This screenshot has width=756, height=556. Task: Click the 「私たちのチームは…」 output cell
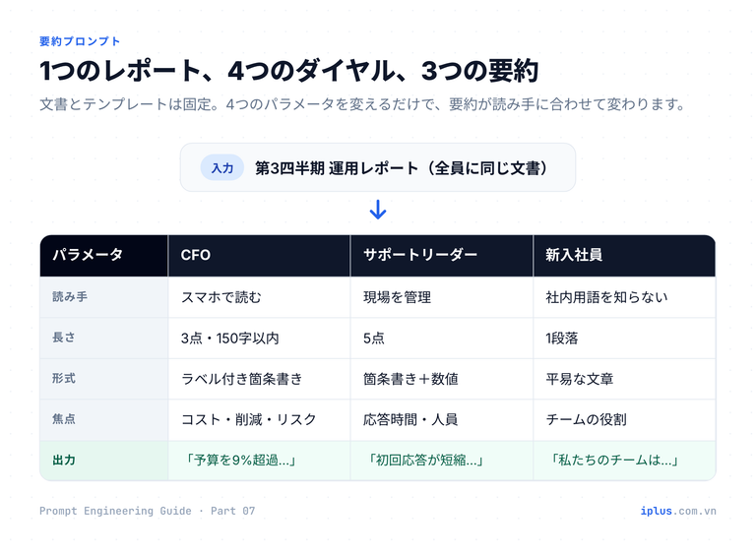click(x=624, y=461)
